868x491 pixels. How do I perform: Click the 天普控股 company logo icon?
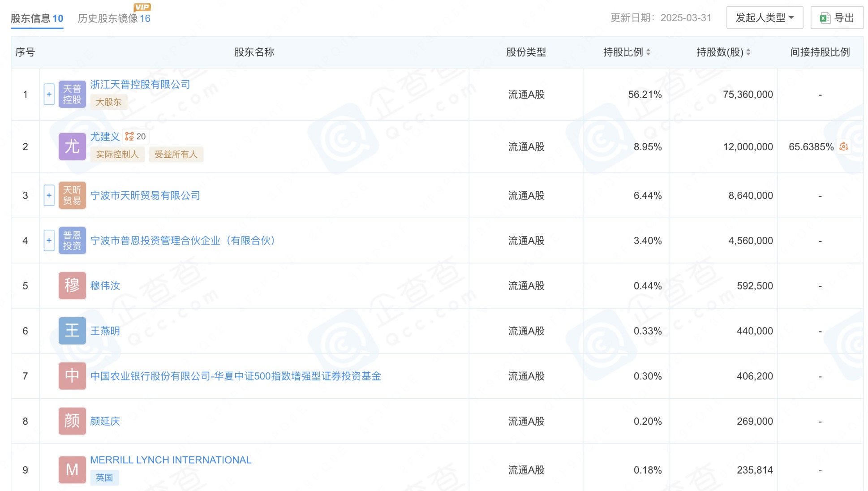point(72,94)
